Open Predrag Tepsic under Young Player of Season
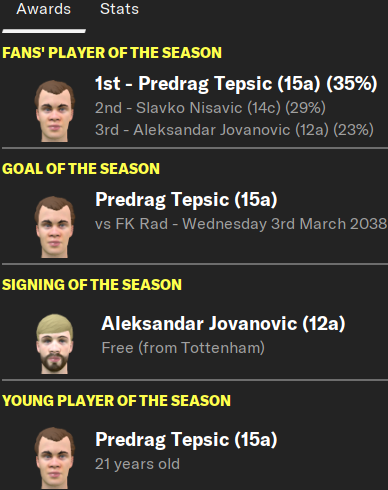 [186, 440]
